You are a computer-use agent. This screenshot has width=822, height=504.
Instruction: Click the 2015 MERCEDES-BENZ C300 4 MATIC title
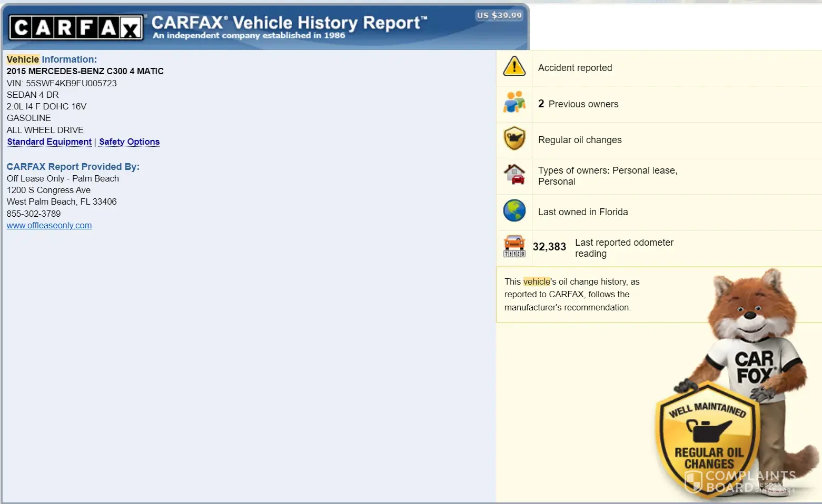tap(85, 71)
